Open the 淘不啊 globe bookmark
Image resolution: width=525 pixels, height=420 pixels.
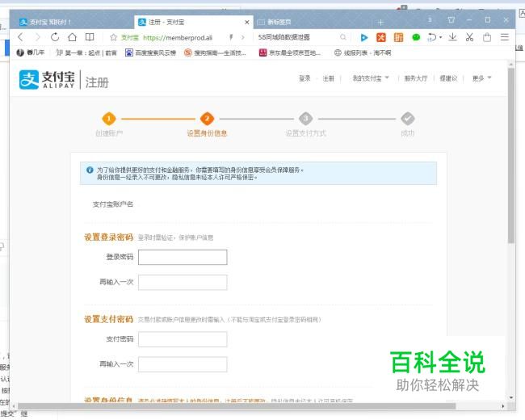pos(363,52)
